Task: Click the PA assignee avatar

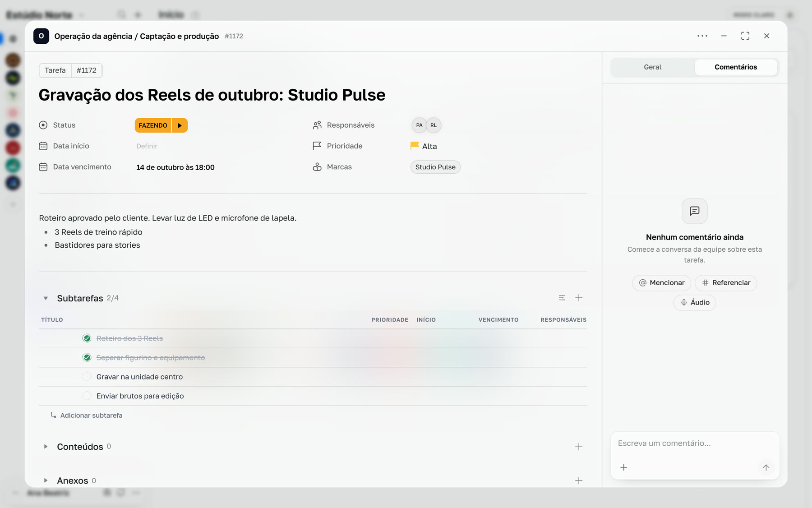Action: pyautogui.click(x=419, y=125)
